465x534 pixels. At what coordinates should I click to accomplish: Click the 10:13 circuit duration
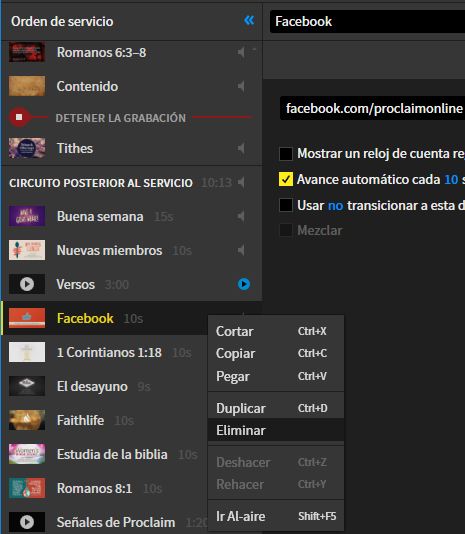[x=216, y=183]
